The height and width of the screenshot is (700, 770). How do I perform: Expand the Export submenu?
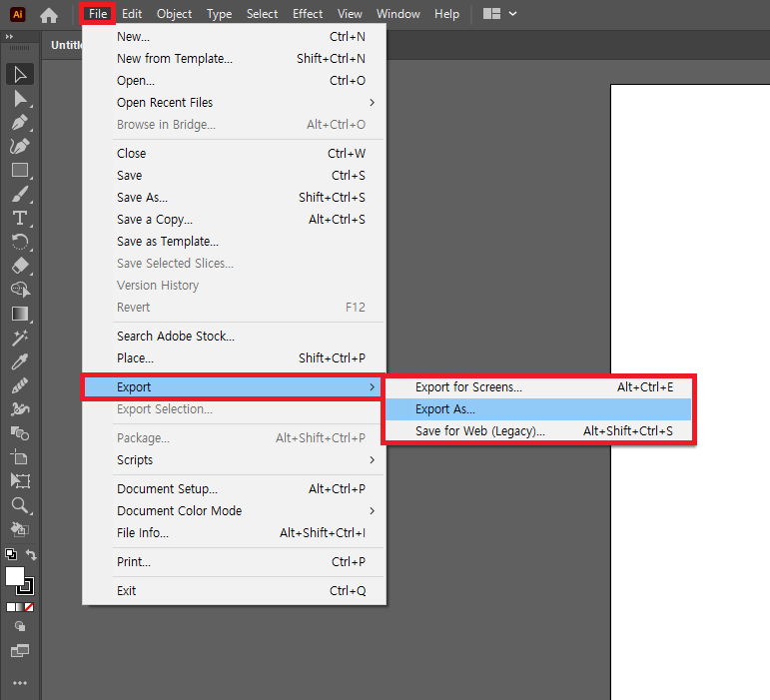coord(234,387)
